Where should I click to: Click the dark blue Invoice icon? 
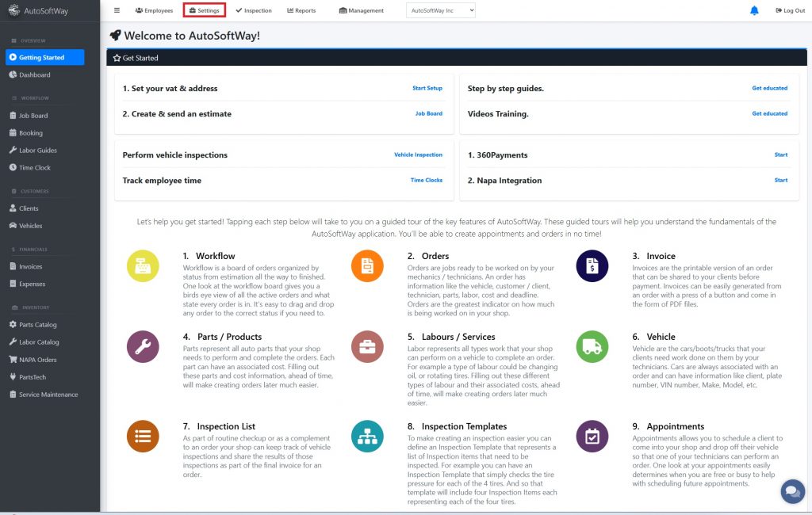pyautogui.click(x=592, y=266)
